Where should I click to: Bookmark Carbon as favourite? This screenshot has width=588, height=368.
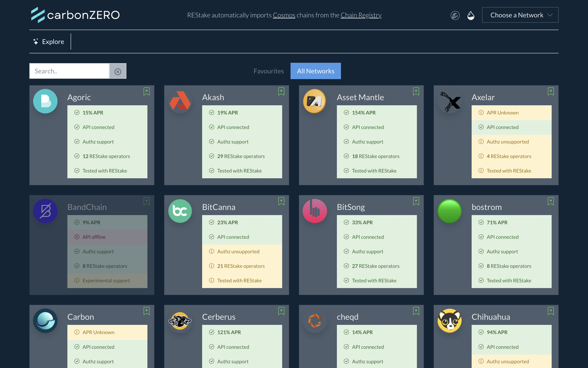146,311
